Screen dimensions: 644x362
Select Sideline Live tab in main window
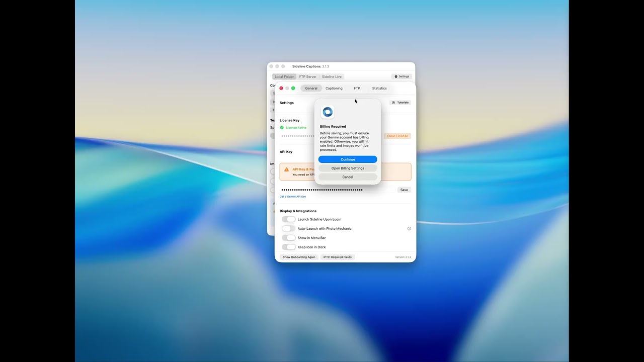click(332, 77)
